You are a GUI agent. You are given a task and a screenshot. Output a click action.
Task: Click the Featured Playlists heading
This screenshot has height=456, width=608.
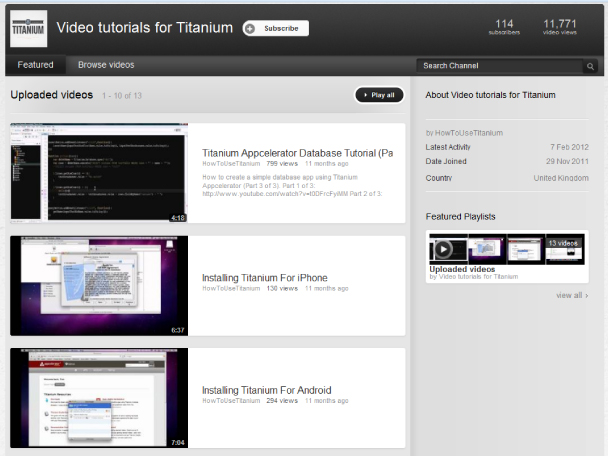tap(461, 217)
